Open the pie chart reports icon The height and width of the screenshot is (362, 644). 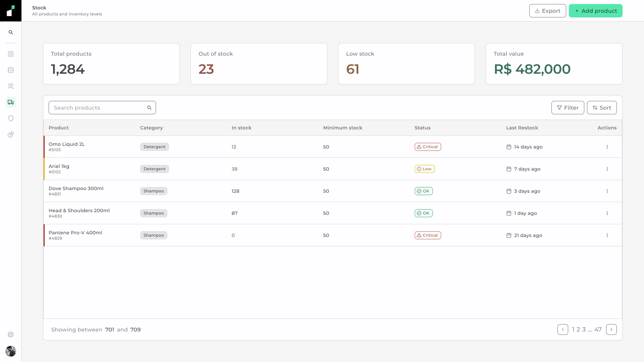pos(11,134)
